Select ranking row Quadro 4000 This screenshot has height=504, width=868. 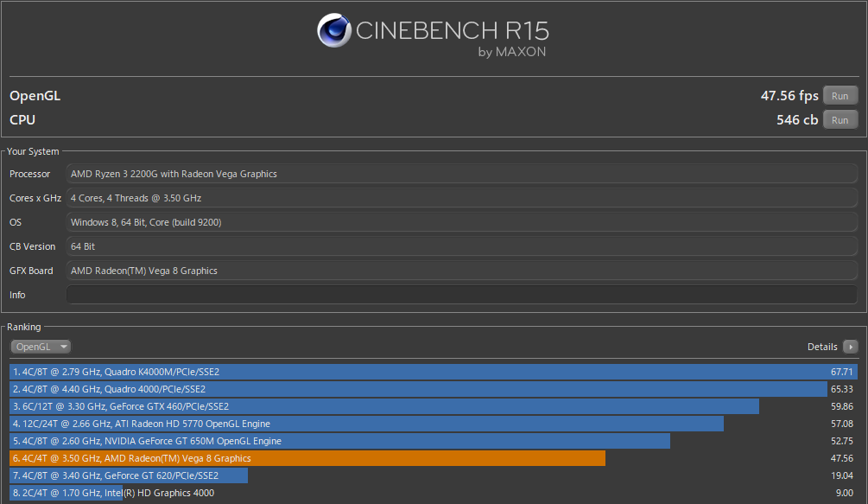point(434,389)
